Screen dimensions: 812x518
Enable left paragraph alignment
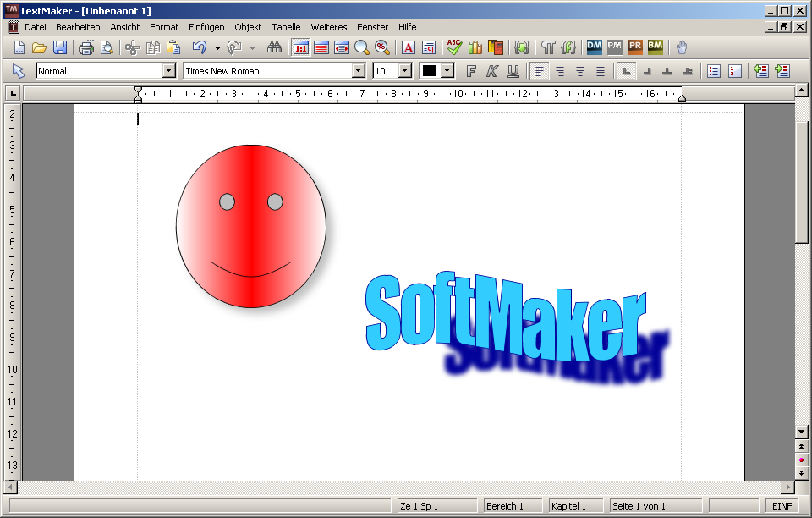(x=539, y=71)
